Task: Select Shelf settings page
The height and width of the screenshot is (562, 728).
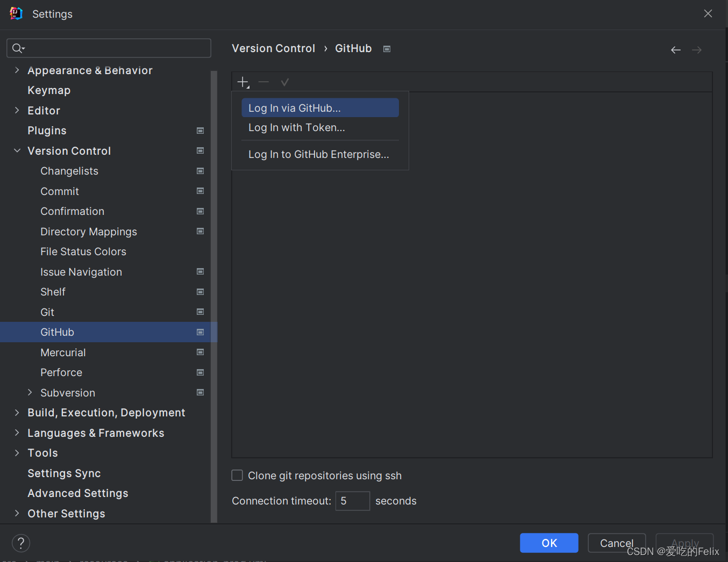Action: click(53, 292)
